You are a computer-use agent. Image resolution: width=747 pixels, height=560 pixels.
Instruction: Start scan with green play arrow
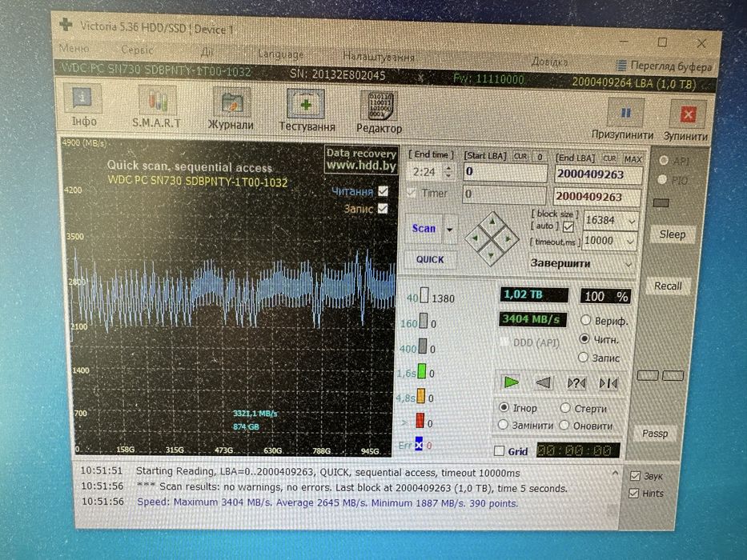click(511, 382)
